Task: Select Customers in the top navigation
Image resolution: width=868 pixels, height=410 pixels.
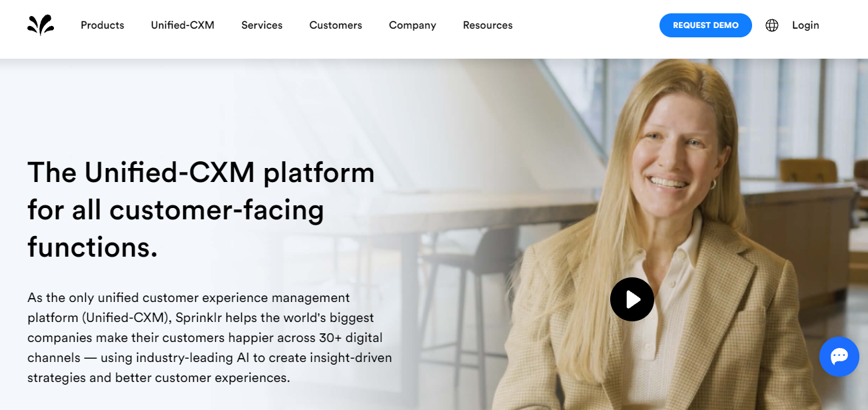Action: pyautogui.click(x=336, y=25)
